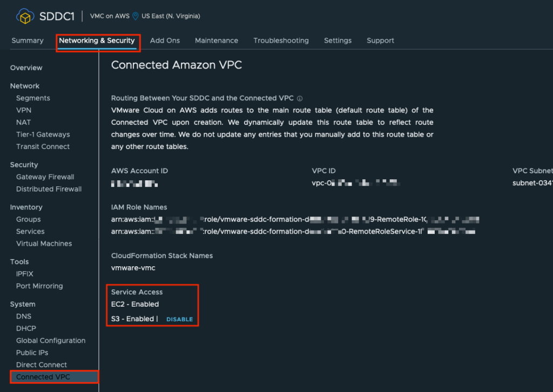Open the Settings tab
The width and height of the screenshot is (553, 392).
pos(338,40)
